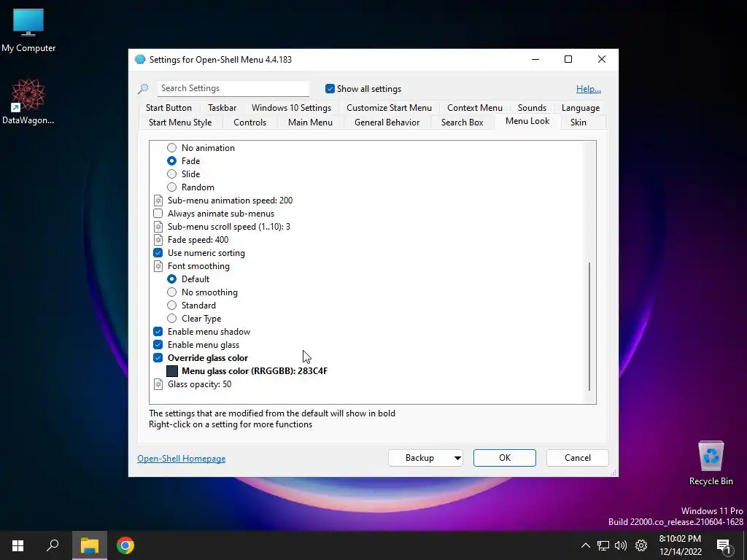
Task: Open the Help link
Action: tap(589, 89)
